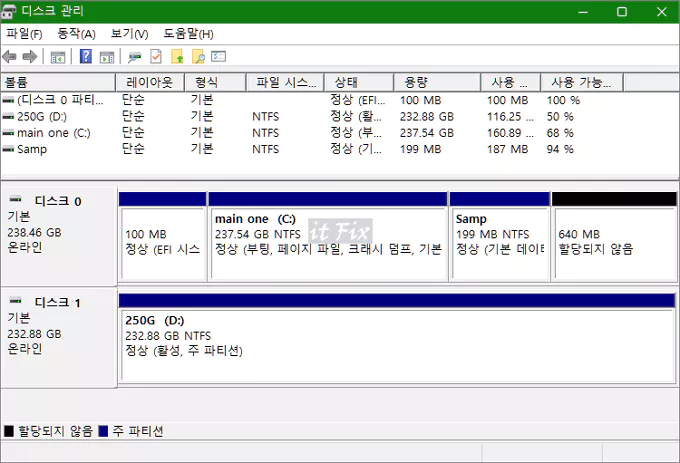Select the main one (C:) partition block
This screenshot has height=463, width=680.
[x=328, y=237]
